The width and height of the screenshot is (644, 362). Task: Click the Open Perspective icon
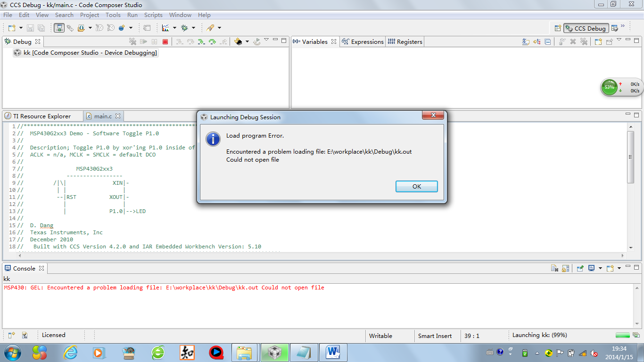click(x=558, y=28)
